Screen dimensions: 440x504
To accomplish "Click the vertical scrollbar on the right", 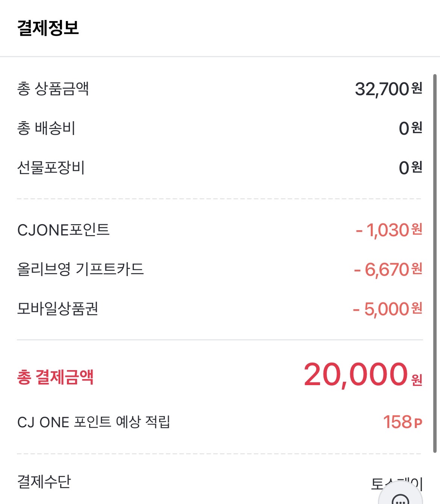I will [435, 263].
